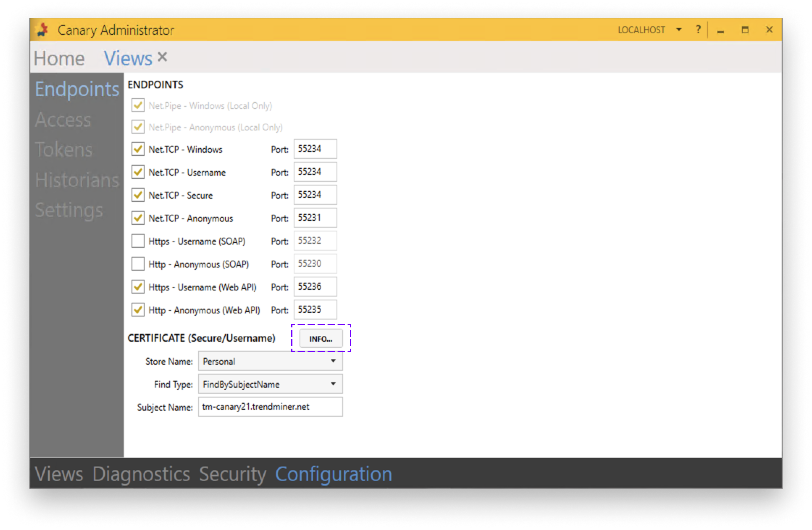812x530 pixels.
Task: Disable Net.TCP - Anonymous endpoint
Action: 138,218
